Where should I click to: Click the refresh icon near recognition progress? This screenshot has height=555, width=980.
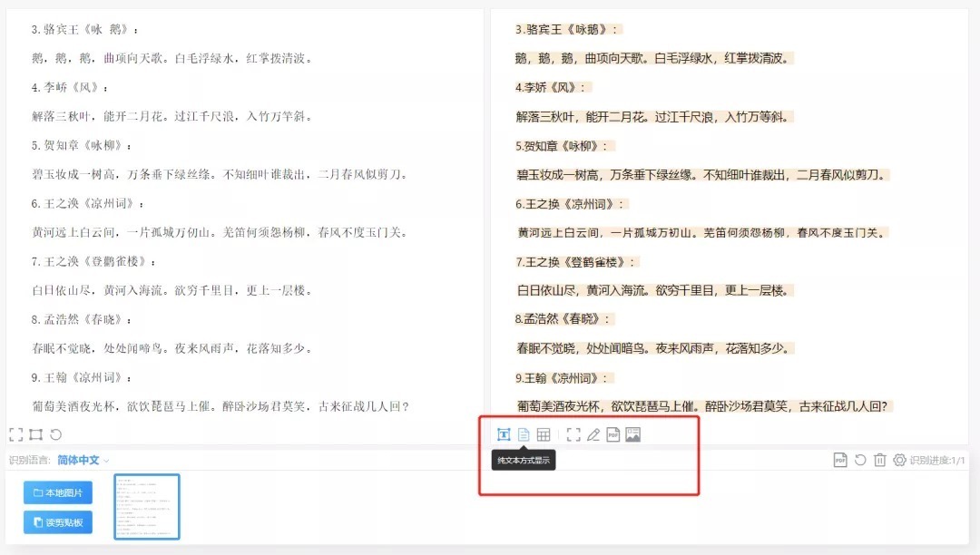click(860, 460)
